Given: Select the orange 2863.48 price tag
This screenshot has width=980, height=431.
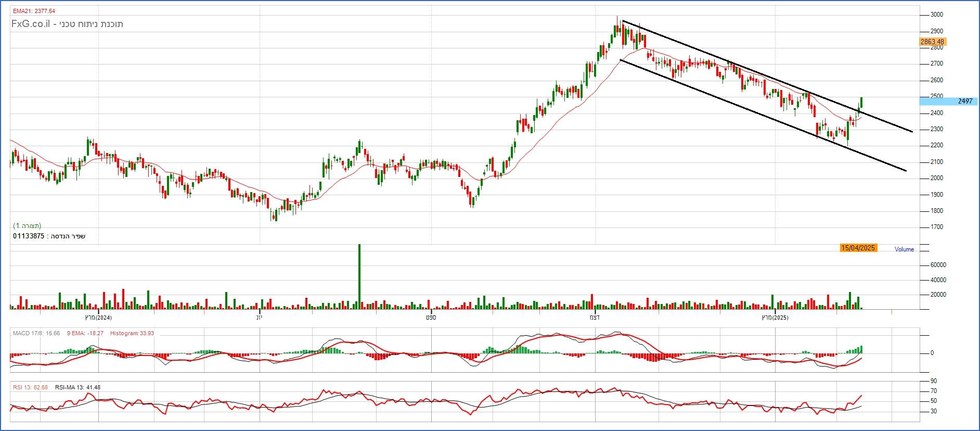Looking at the screenshot, I should [932, 42].
